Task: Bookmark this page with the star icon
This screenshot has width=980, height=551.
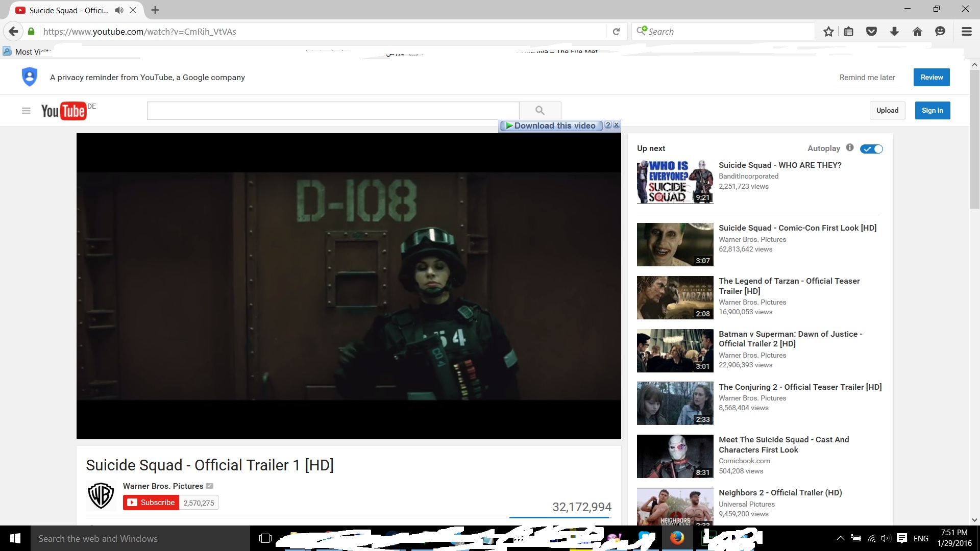Action: (x=828, y=32)
